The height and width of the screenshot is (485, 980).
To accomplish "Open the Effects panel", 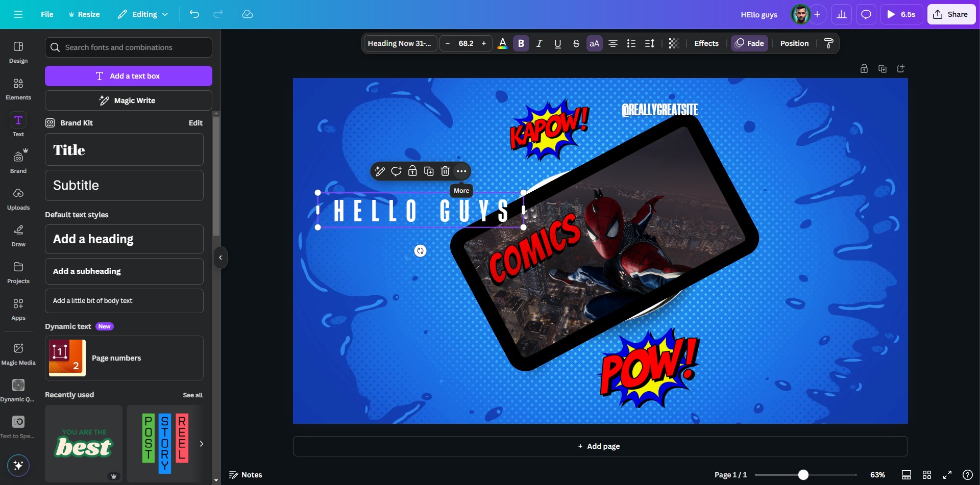I will [x=706, y=43].
